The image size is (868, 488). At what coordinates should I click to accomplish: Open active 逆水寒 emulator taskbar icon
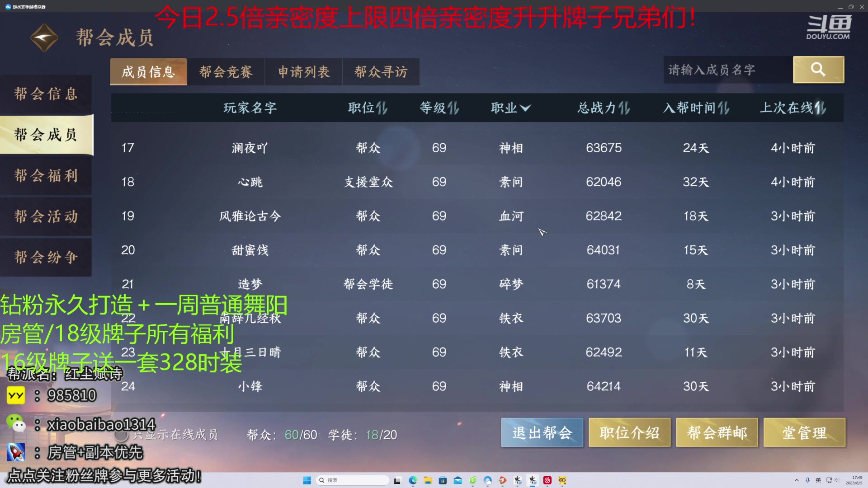533,480
